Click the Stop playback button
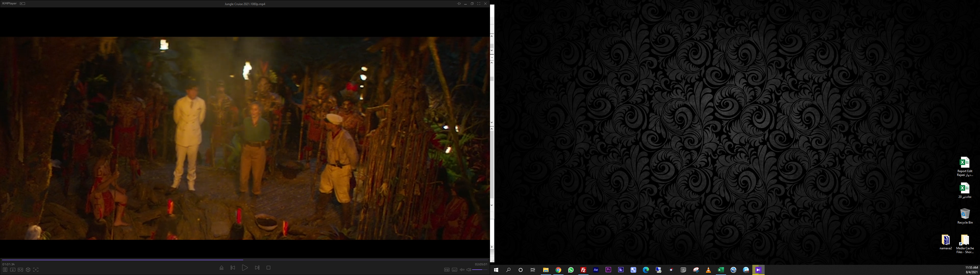The height and width of the screenshot is (275, 980). (268, 268)
